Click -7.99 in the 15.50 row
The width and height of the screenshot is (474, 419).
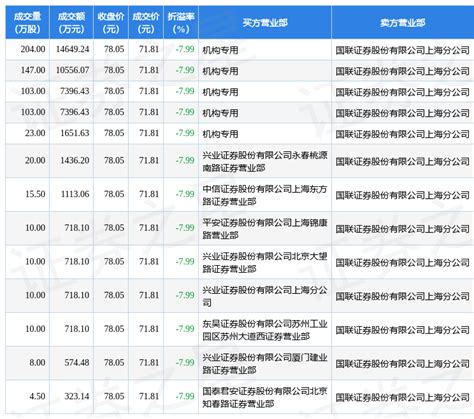tap(185, 194)
